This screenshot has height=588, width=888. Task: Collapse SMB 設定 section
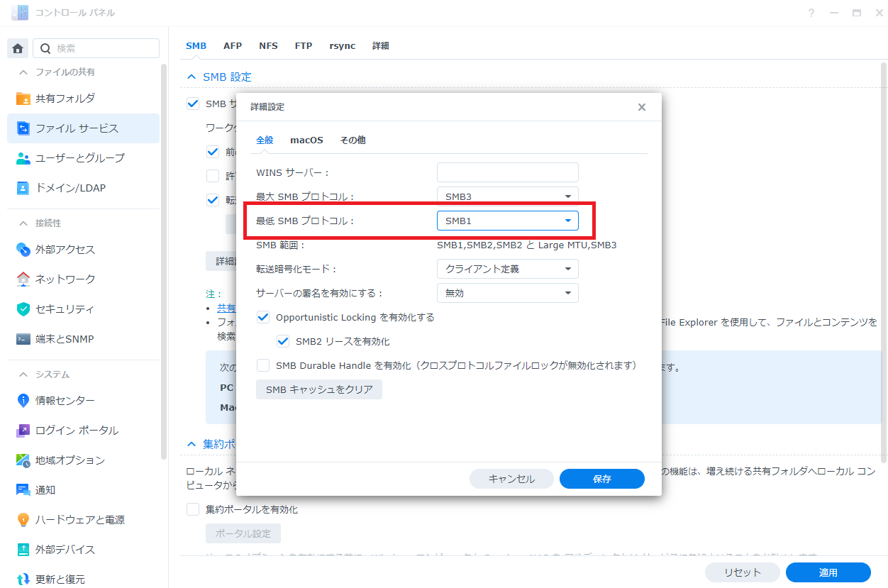[191, 77]
